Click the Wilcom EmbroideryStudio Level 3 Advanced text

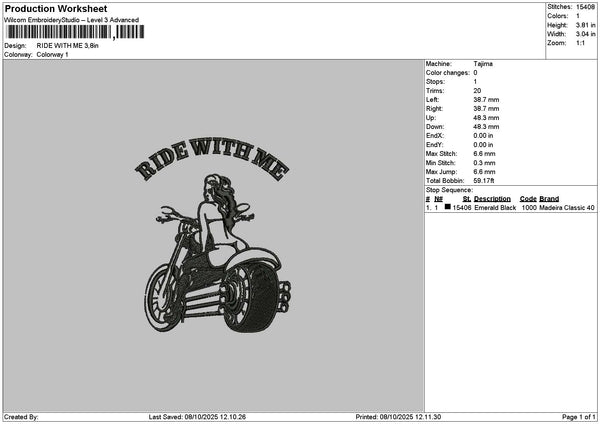72,20
